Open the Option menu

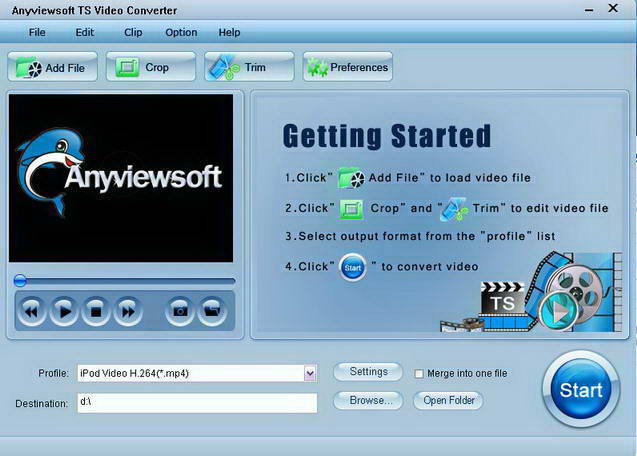pos(181,32)
